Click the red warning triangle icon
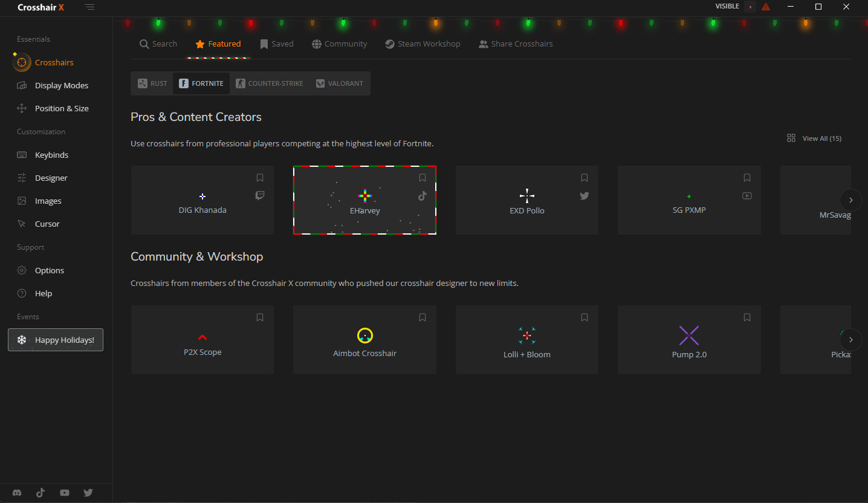868x503 pixels. click(766, 7)
